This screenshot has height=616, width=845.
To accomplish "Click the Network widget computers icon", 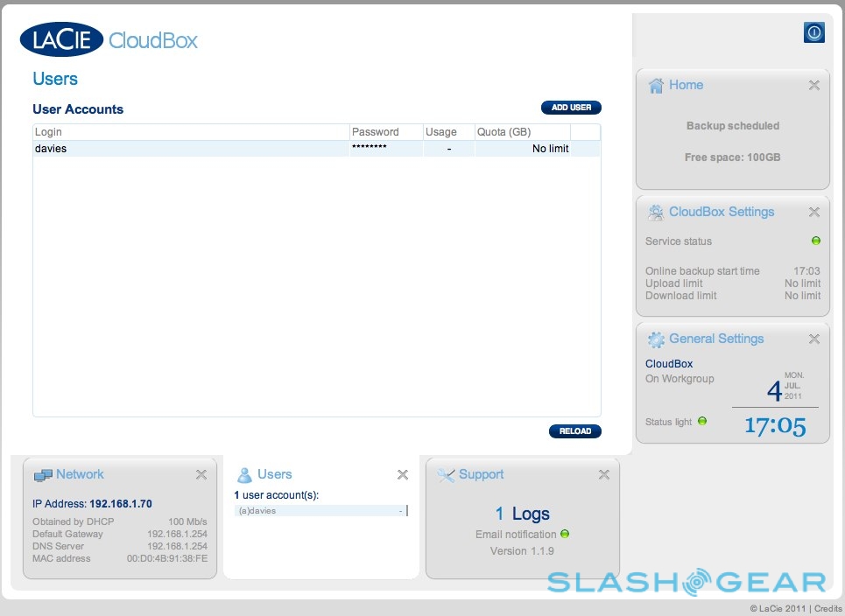I will (43, 475).
